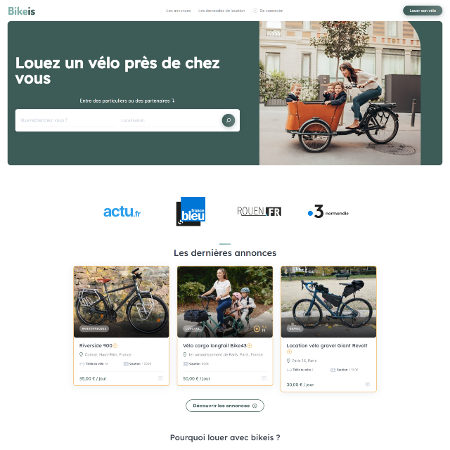Click the search magnifier button
Image resolution: width=450 pixels, height=450 pixels.
228,120
